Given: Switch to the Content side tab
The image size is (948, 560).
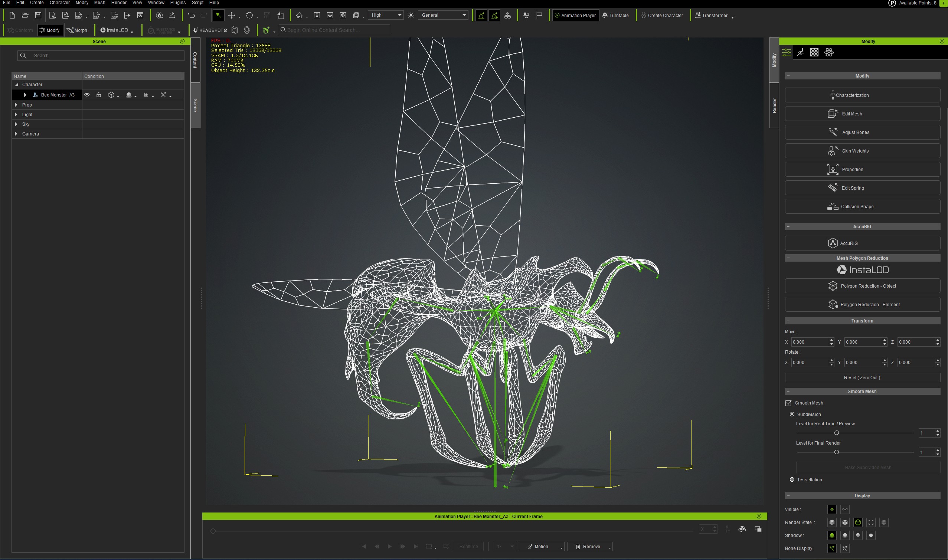Looking at the screenshot, I should pos(195,60).
